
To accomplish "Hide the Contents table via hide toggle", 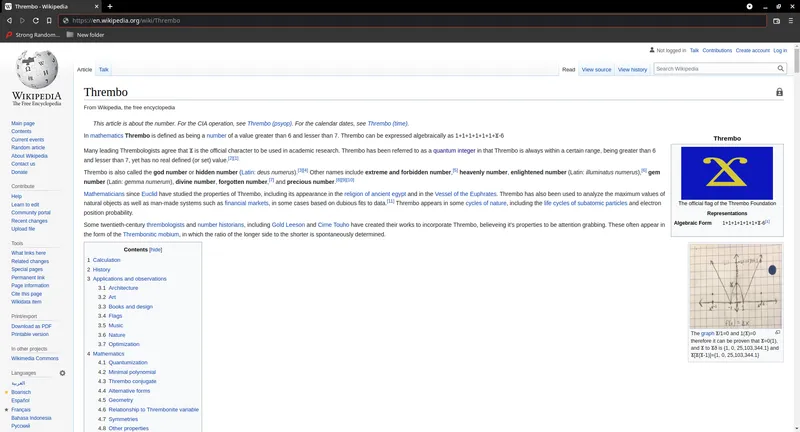I will coord(156,249).
